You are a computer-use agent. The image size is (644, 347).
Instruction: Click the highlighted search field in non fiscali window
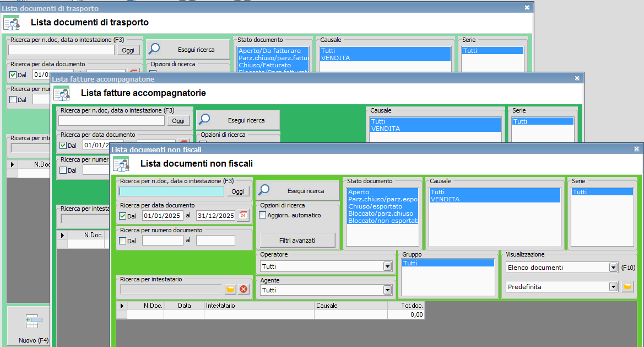171,191
